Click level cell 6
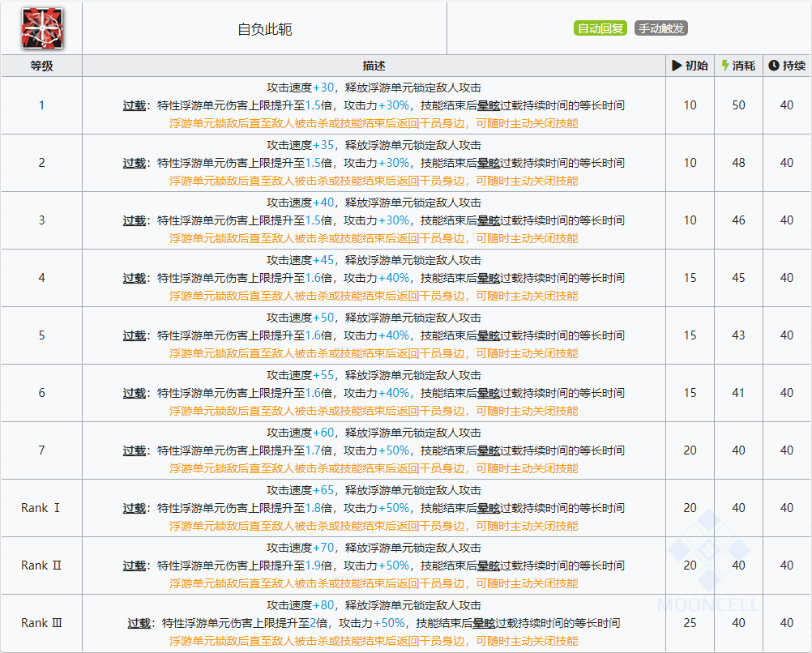Image resolution: width=812 pixels, height=653 pixels. (x=41, y=393)
